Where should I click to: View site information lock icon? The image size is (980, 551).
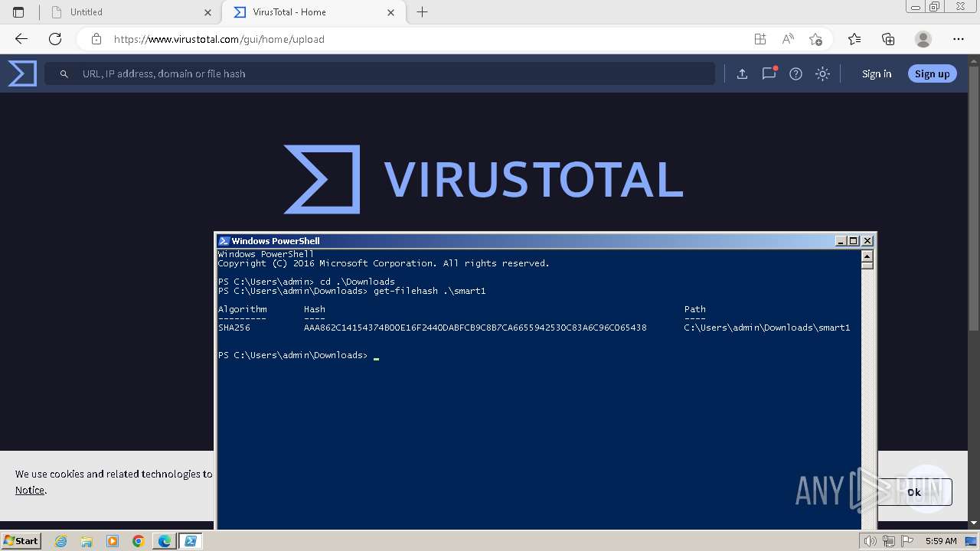96,39
